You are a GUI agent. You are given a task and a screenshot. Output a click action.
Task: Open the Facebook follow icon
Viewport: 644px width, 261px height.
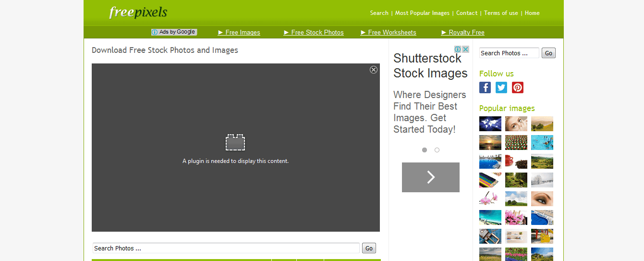[x=485, y=87]
